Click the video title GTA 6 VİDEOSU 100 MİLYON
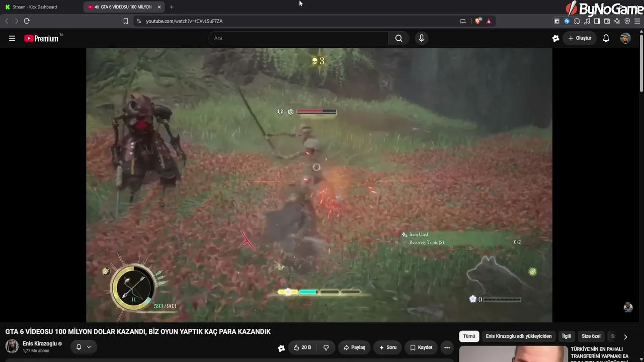This screenshot has height=362, width=644. 138,332
